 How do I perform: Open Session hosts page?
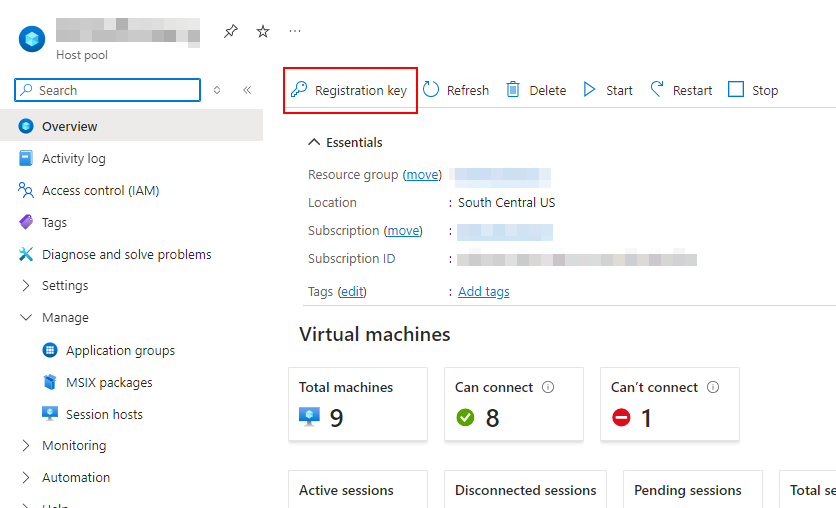click(x=104, y=414)
